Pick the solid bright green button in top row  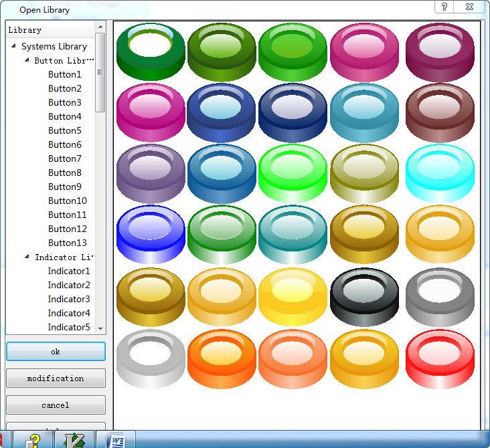[x=293, y=51]
